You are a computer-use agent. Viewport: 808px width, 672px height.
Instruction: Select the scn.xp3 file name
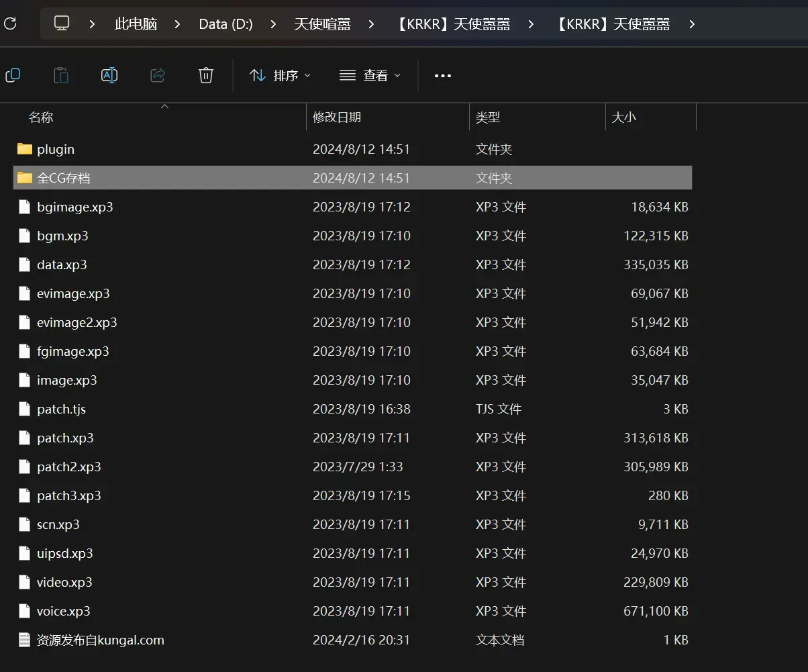pyautogui.click(x=58, y=524)
